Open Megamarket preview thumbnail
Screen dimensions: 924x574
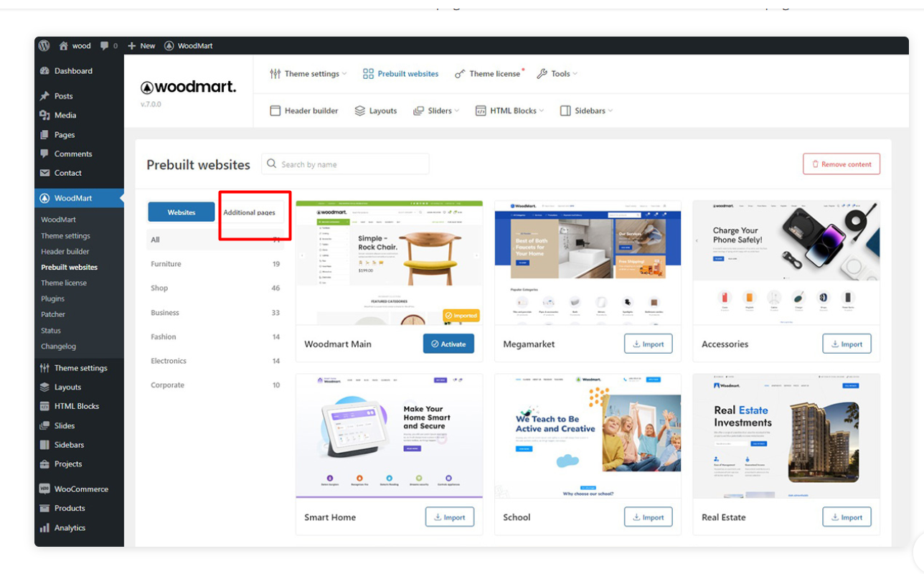pyautogui.click(x=588, y=263)
